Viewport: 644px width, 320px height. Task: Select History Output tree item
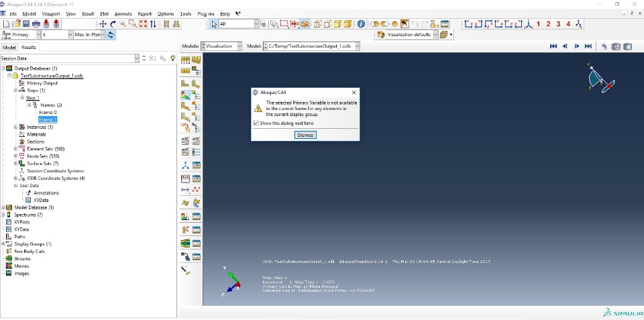click(x=42, y=83)
